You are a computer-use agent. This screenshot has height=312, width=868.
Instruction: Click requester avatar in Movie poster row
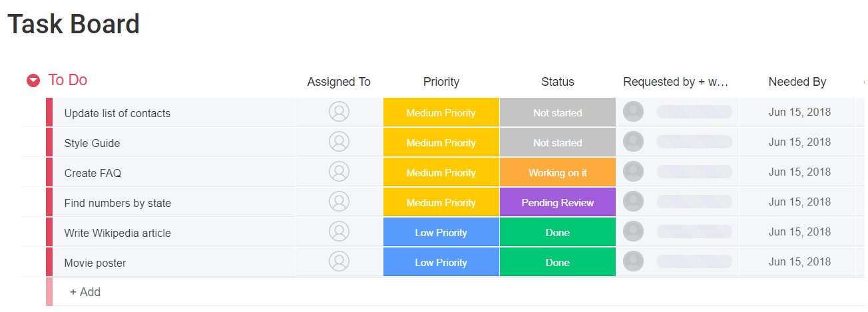(633, 261)
